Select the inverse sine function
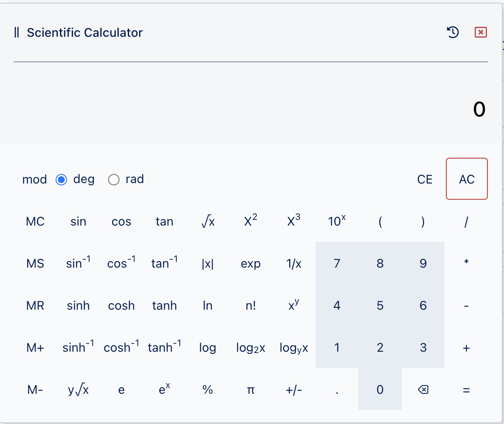 coord(78,264)
